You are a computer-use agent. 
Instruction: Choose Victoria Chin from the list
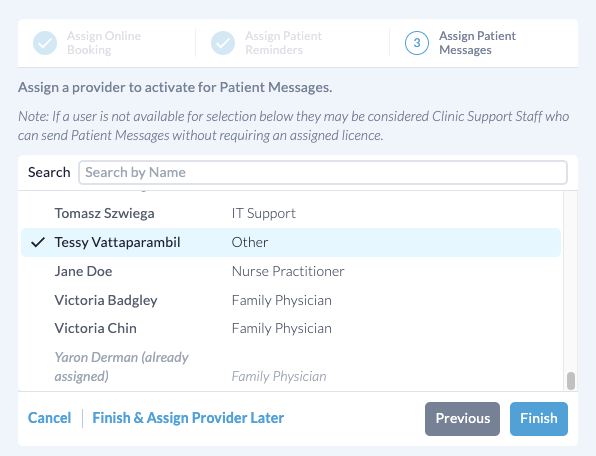pyautogui.click(x=291, y=328)
